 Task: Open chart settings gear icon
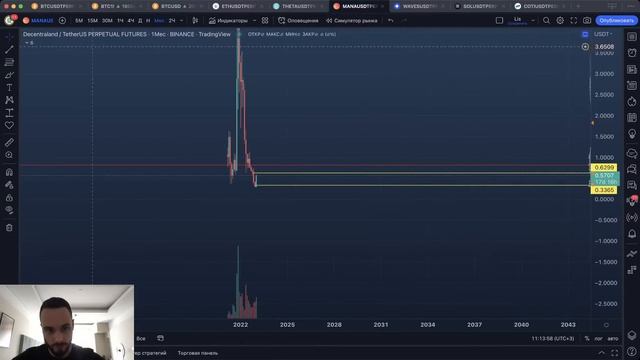[x=560, y=20]
